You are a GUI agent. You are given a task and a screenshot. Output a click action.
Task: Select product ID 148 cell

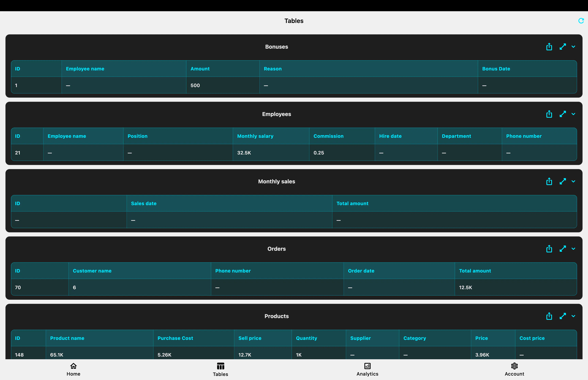(x=28, y=353)
